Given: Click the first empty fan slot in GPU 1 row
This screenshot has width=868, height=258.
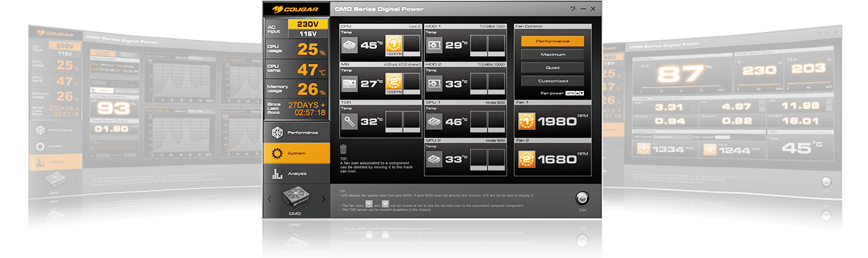Looking at the screenshot, I should pos(478,122).
